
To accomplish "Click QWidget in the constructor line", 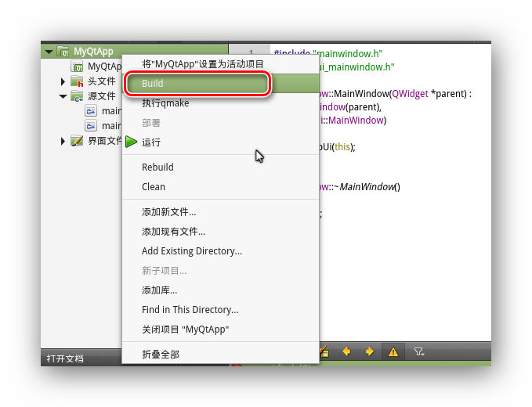I will pos(410,94).
